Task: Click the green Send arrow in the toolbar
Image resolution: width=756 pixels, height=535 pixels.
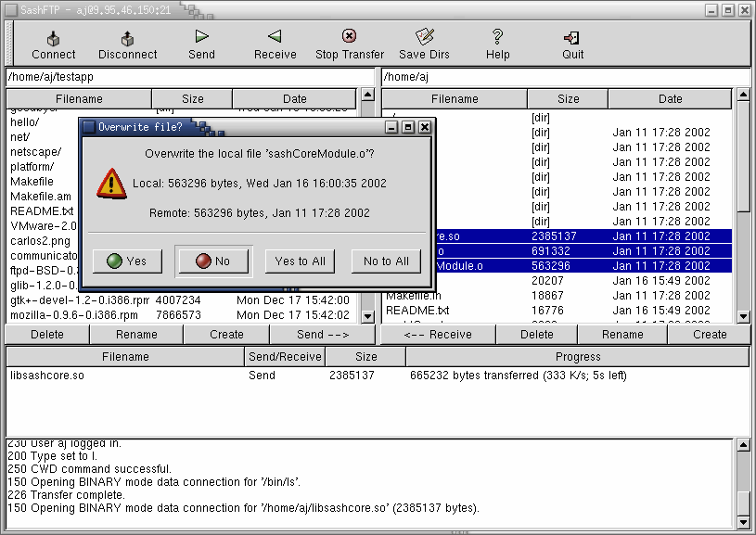Action: (201, 36)
